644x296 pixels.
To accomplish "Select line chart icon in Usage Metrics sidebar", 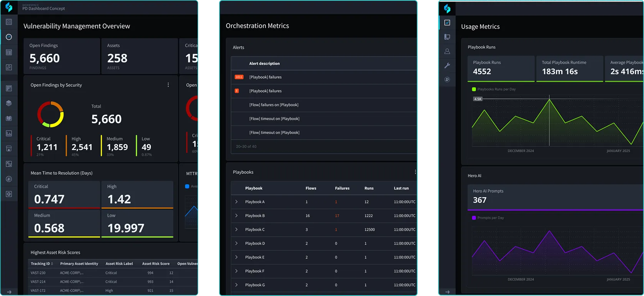I will 447,23.
